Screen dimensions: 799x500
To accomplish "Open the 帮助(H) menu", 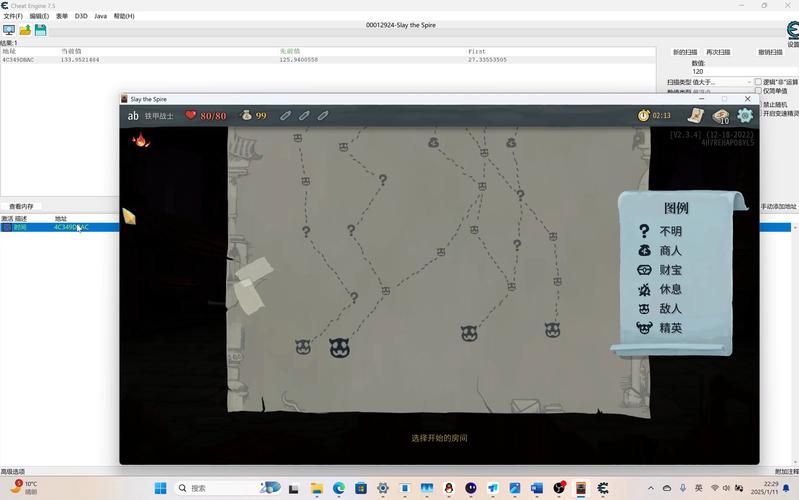I will click(124, 16).
